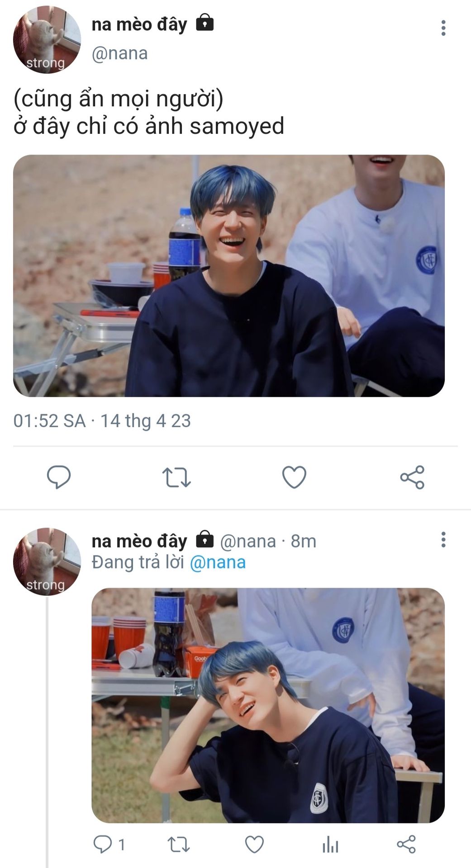Open reply thread with 1 comment
This screenshot has width=471, height=868.
coord(109,844)
